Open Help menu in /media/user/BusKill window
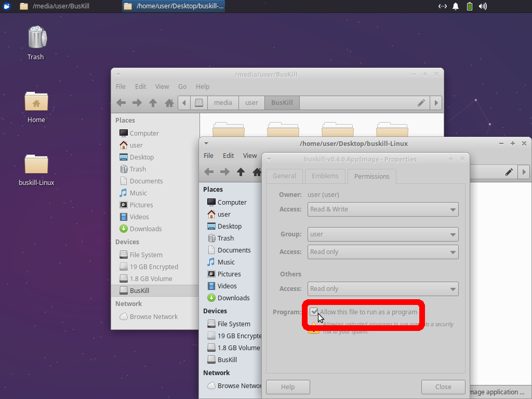 (203, 87)
